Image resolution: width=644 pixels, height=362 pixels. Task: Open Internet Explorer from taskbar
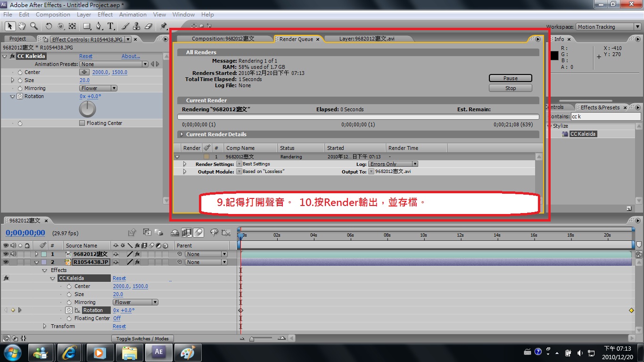pos(70,353)
